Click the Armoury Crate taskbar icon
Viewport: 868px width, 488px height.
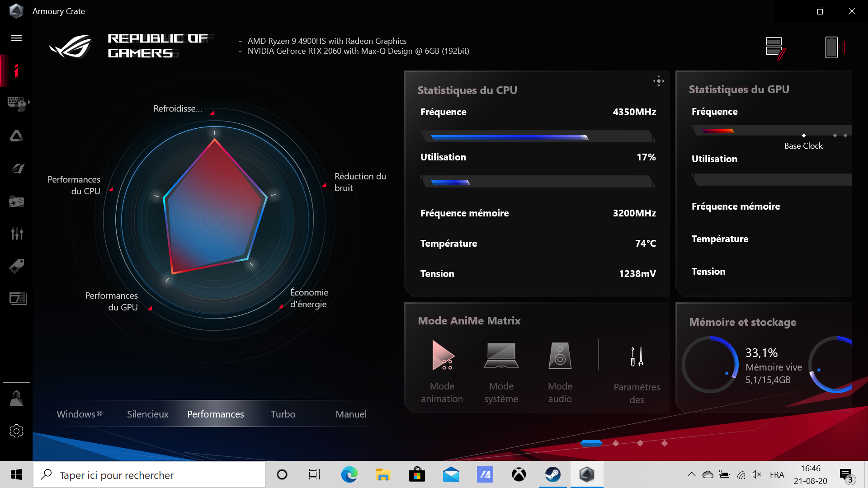(x=586, y=474)
